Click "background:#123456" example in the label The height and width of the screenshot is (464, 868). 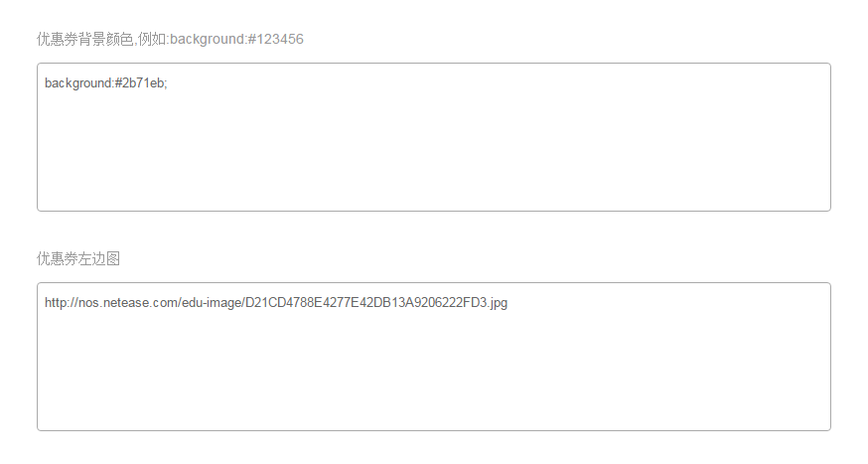(236, 40)
